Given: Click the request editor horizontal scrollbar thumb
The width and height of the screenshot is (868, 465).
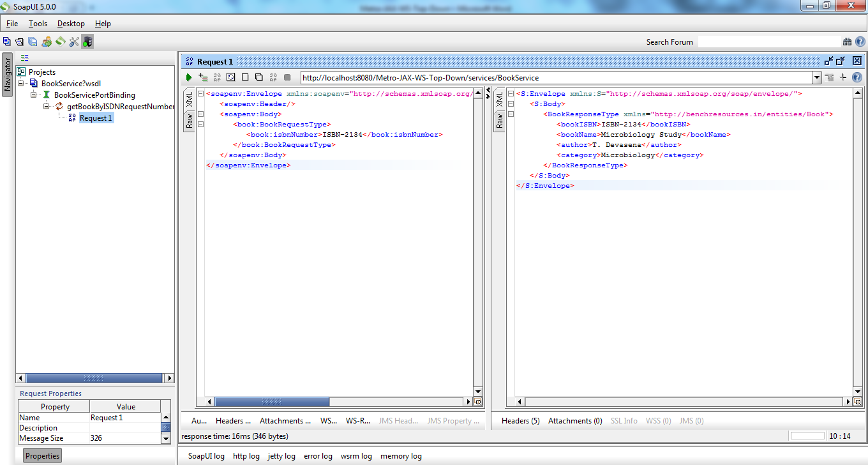Looking at the screenshot, I should tap(272, 402).
